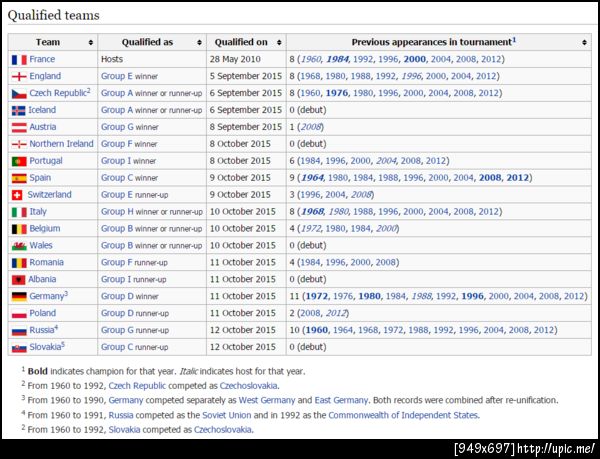Follow Group H link in Italy row
Image resolution: width=600 pixels, height=459 pixels.
click(x=117, y=212)
